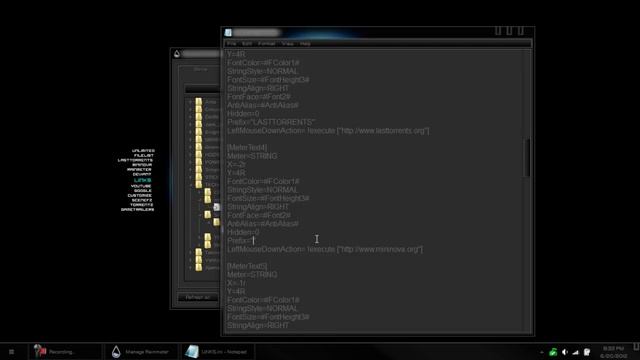Click the CUSTOMIZE link in the desktop skin
Screen dimensions: 640x360
click(140, 196)
